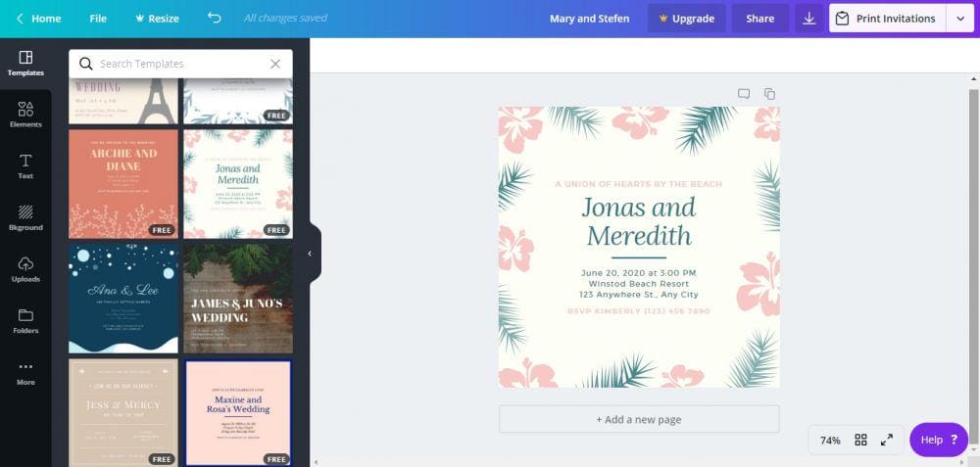The image size is (980, 467).
Task: Download the design
Action: (x=809, y=19)
